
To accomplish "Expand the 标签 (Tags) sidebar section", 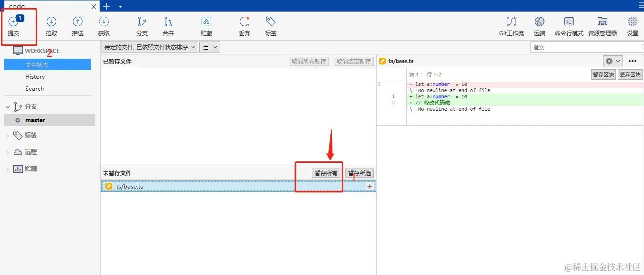I will tap(8, 136).
